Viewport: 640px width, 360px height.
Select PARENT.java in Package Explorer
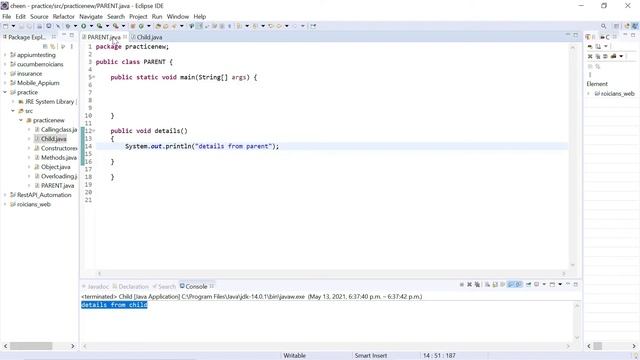pyautogui.click(x=58, y=186)
